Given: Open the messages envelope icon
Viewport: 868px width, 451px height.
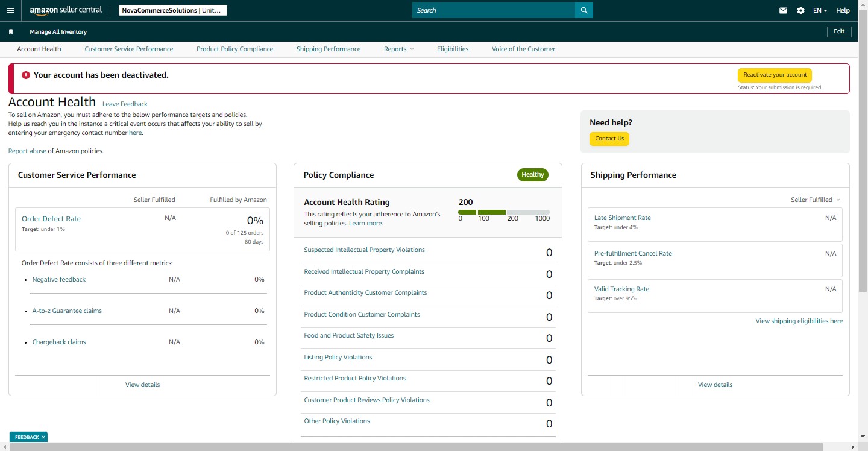Looking at the screenshot, I should pyautogui.click(x=783, y=10).
